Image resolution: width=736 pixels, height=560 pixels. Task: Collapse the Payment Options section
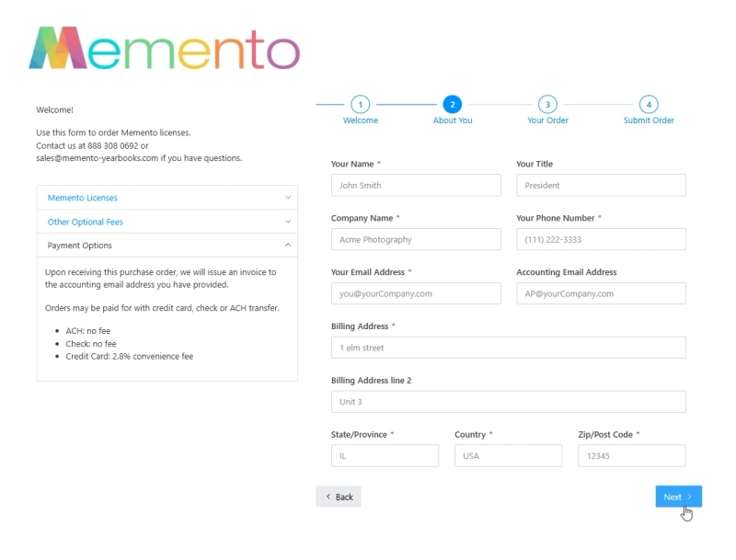[x=167, y=246]
